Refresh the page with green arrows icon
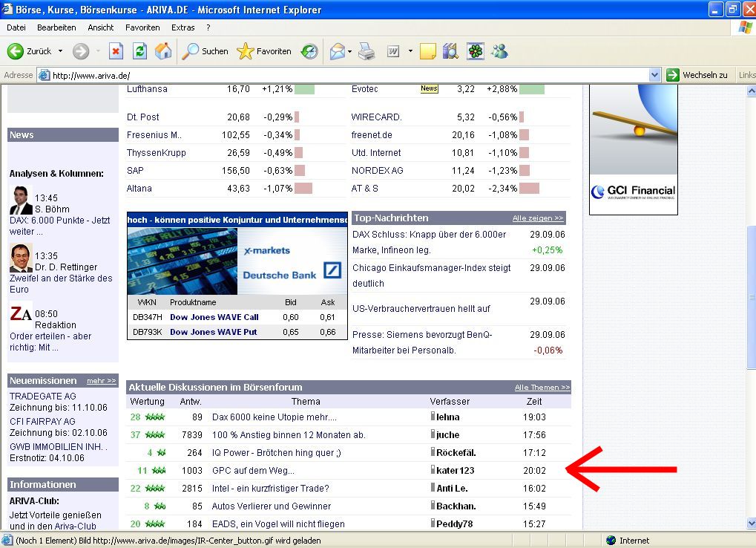The width and height of the screenshot is (756, 548). (139, 51)
